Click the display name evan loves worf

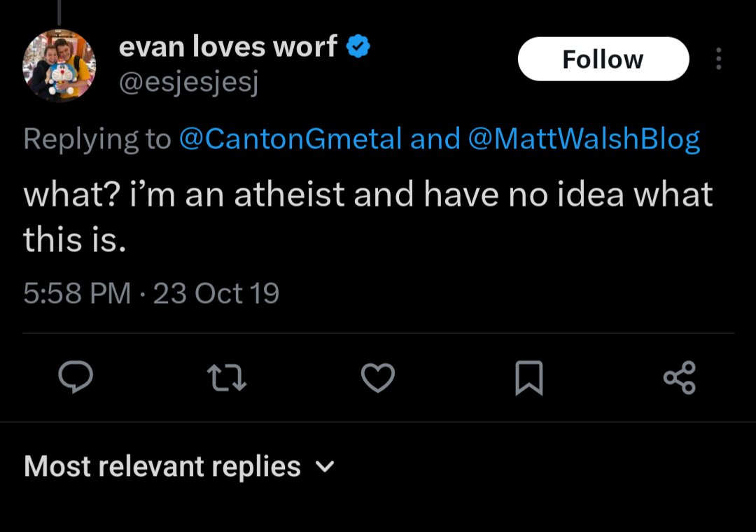(x=227, y=47)
